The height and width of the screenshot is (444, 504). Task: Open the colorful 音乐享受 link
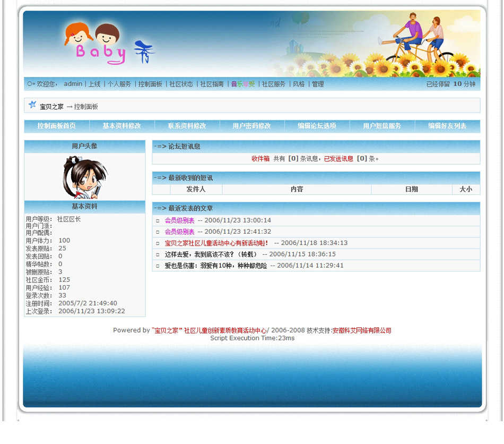pos(242,84)
